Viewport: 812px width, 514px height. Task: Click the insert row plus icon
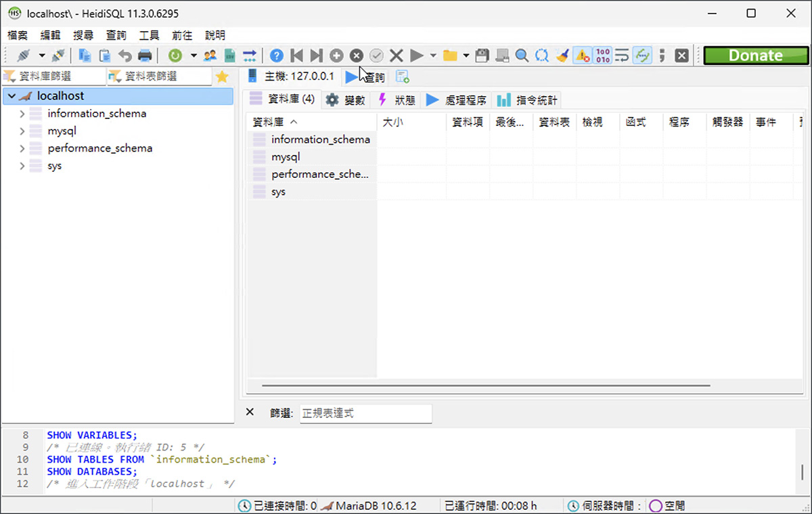[x=336, y=55]
